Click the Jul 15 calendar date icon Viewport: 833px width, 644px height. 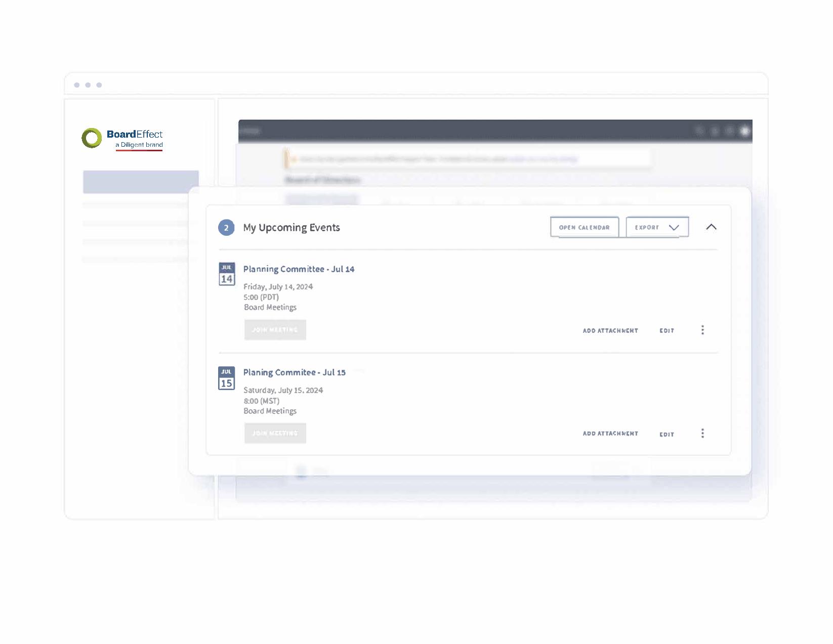(226, 378)
